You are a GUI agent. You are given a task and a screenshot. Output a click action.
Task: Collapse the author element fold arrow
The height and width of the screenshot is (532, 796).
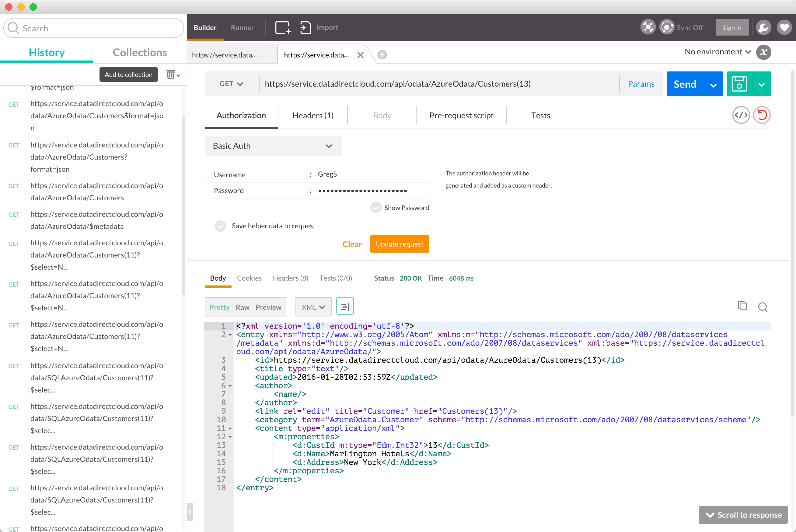pos(230,385)
